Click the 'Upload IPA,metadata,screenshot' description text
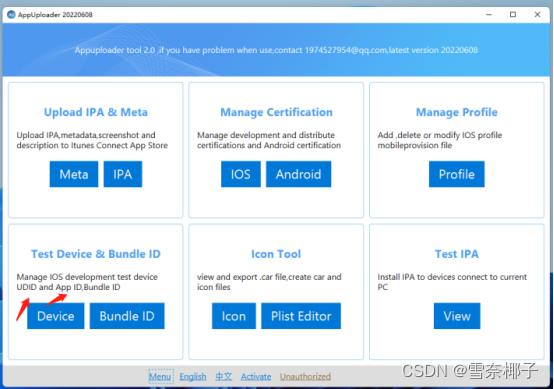 pyautogui.click(x=92, y=140)
